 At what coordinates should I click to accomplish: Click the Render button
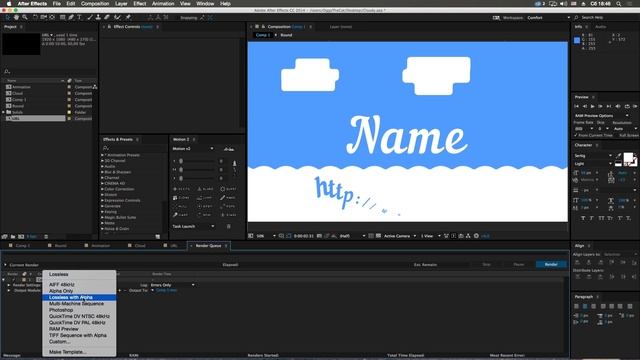click(x=551, y=264)
